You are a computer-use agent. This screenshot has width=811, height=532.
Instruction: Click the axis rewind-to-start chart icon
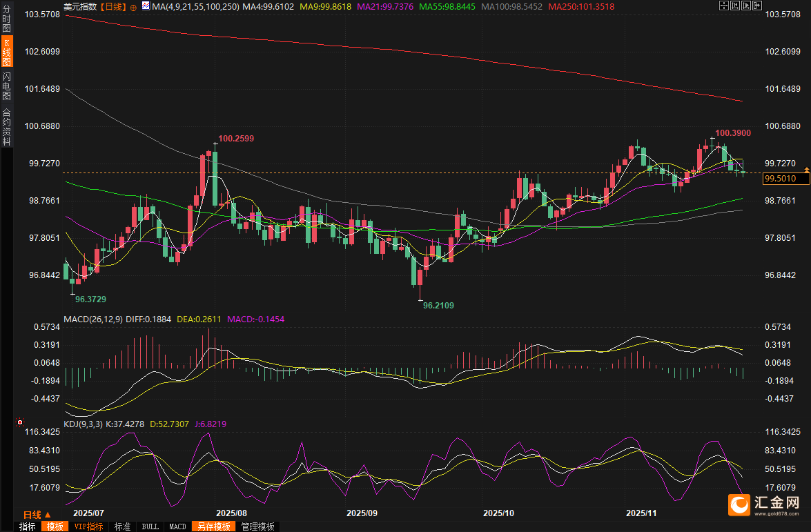tap(734, 6)
